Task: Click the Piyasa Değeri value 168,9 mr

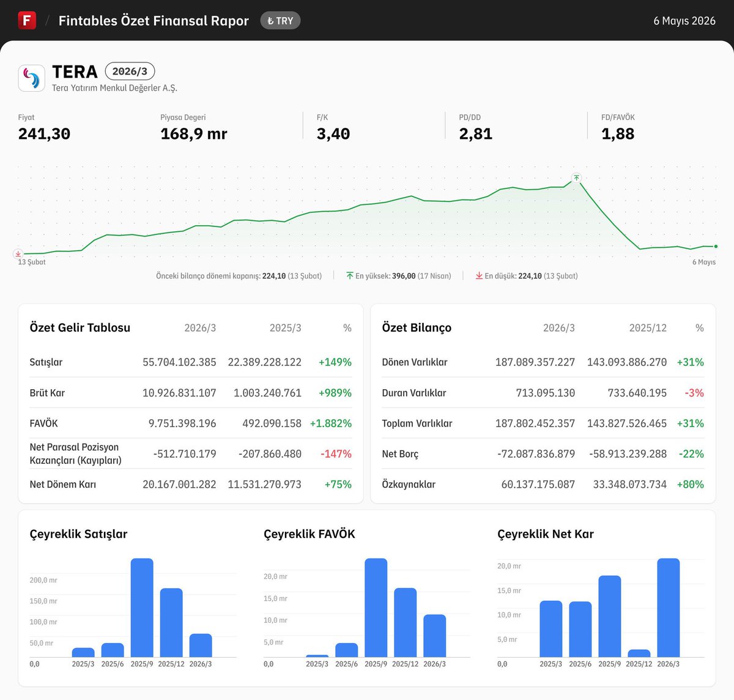Action: 194,134
